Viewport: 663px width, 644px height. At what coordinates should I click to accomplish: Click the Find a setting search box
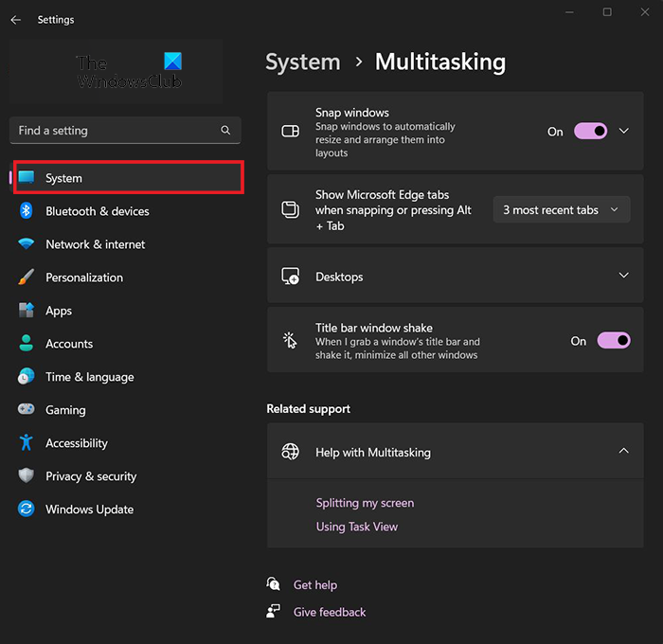pyautogui.click(x=125, y=131)
